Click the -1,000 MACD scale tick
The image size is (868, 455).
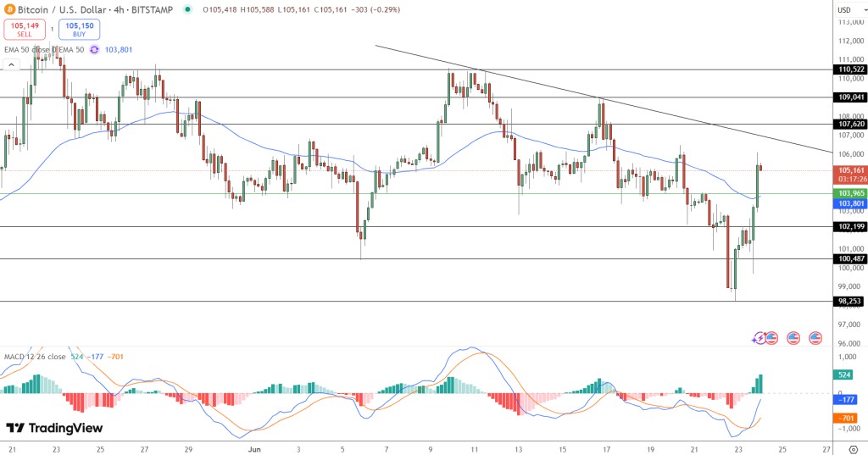(849, 429)
